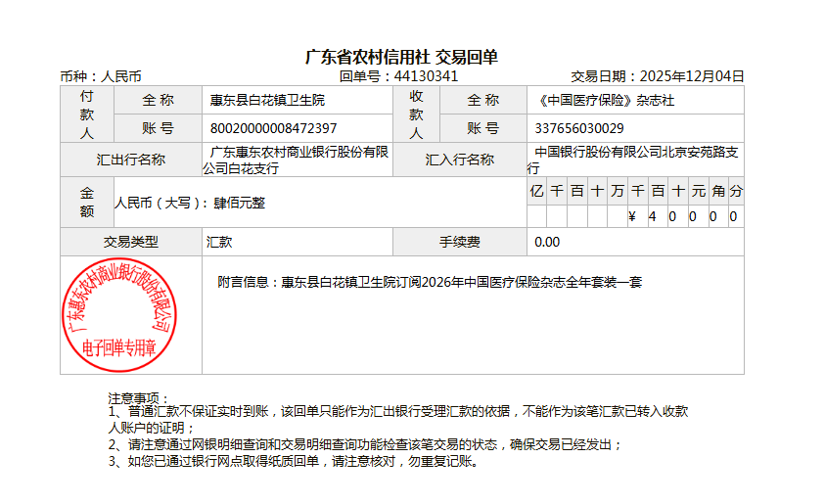825x504 pixels.
Task: Click payee name 《中国医疗保险》杂志社
Action: tap(605, 100)
